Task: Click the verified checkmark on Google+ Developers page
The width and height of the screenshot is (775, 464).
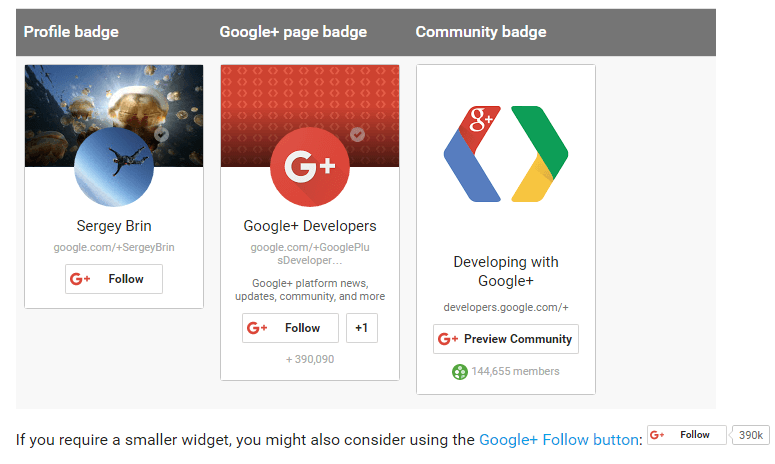Action: (357, 134)
